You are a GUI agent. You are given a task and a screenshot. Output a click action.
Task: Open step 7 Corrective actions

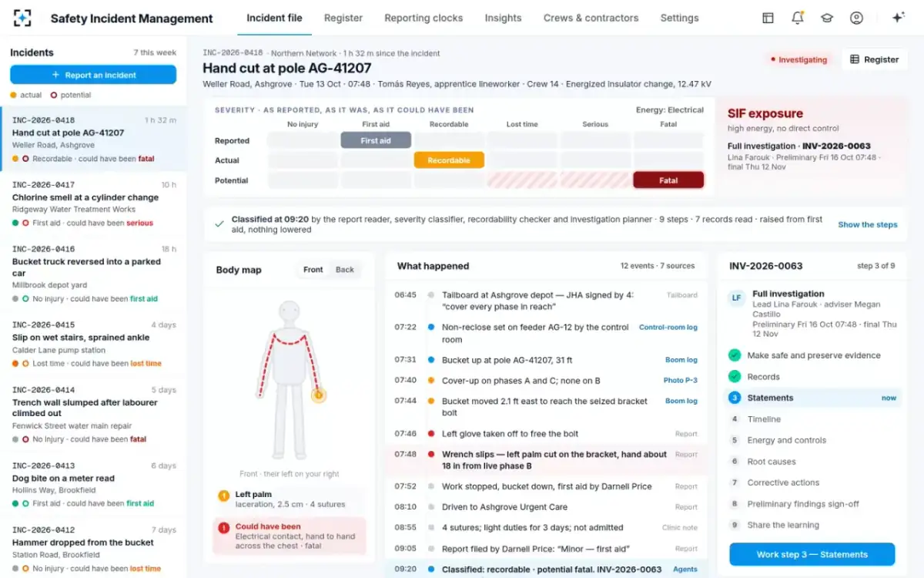coord(811,482)
